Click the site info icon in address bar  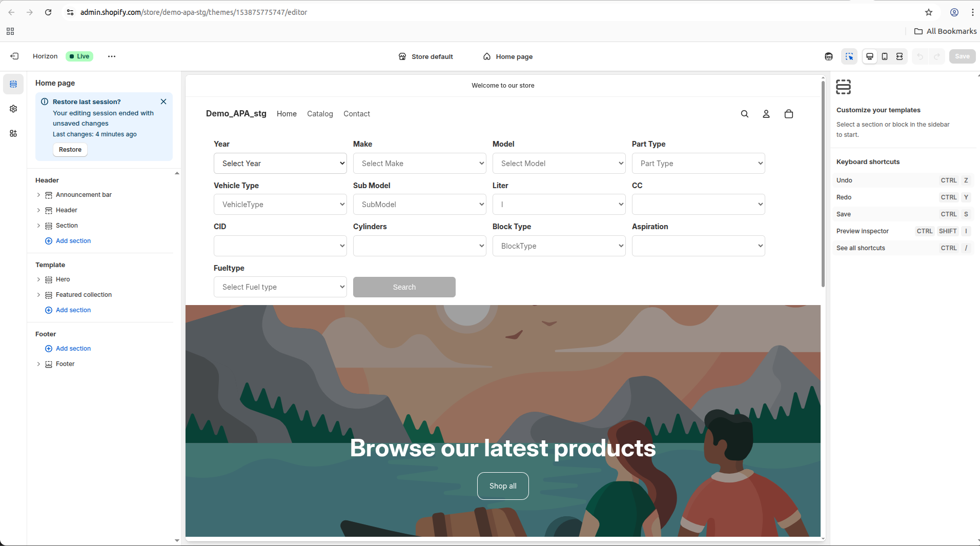(70, 12)
